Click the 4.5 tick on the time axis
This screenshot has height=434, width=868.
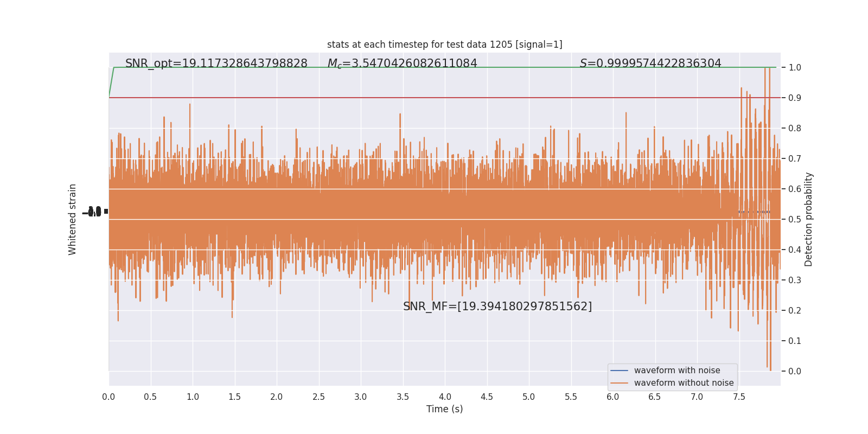click(x=487, y=397)
